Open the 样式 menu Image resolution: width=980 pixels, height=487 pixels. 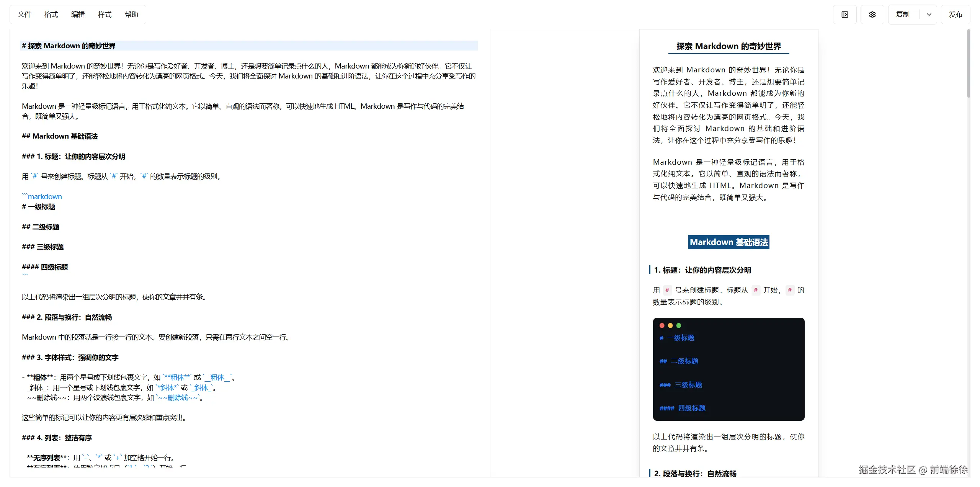pos(105,15)
